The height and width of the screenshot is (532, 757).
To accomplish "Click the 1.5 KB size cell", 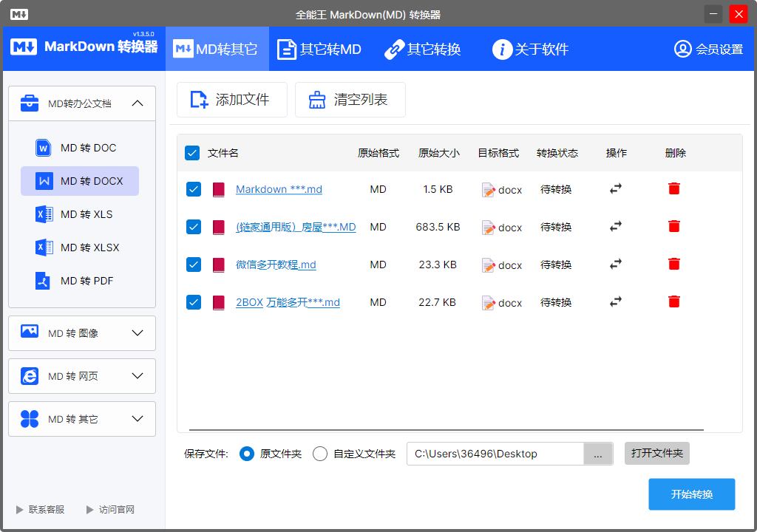I will coord(438,189).
